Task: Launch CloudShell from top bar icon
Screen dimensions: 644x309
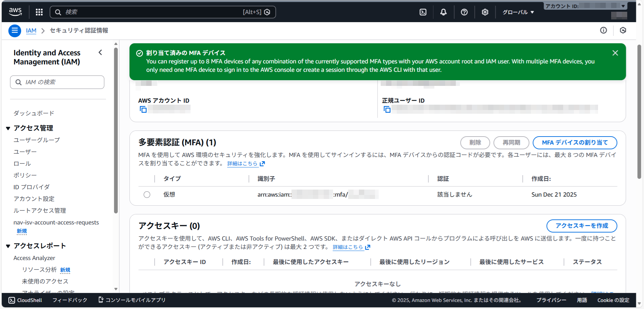Action: [x=423, y=12]
